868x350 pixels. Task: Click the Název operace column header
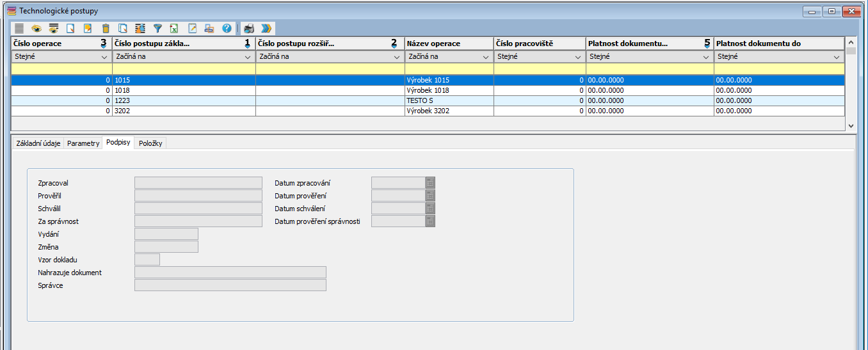click(449, 44)
